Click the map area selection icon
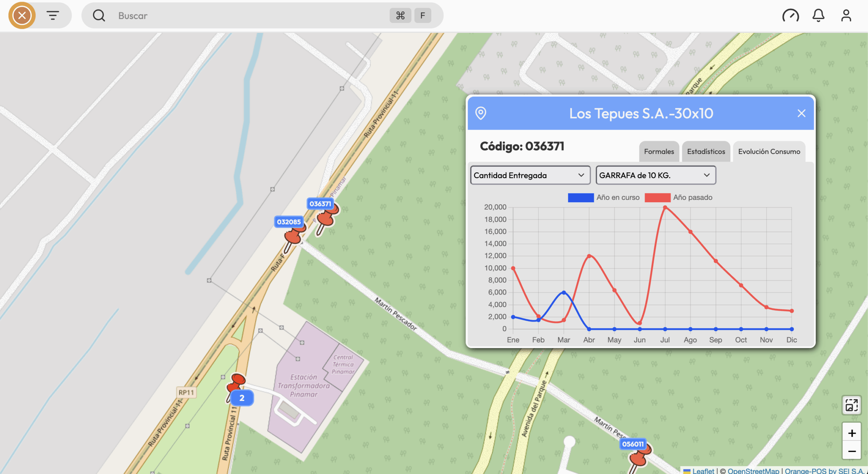Viewport: 868px width, 474px height. [851, 405]
